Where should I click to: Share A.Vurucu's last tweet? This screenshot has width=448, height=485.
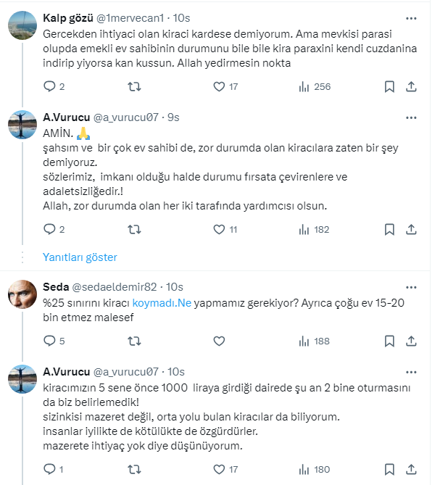411,469
